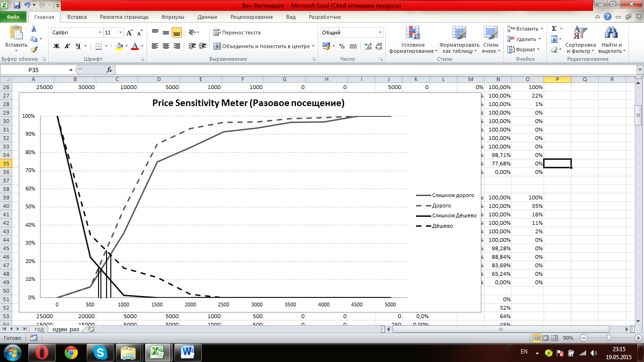The width and height of the screenshot is (644, 362).
Task: Click the borders icon in Шрифт group
Action: click(x=99, y=46)
